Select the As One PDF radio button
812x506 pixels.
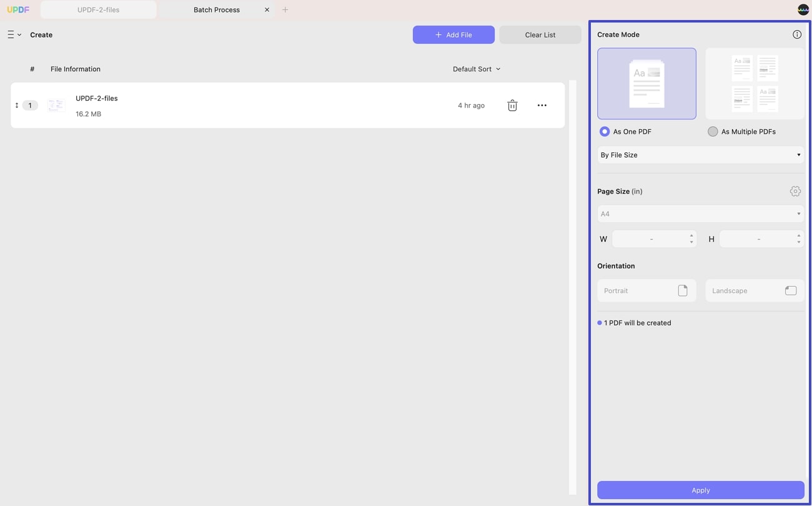pos(605,132)
